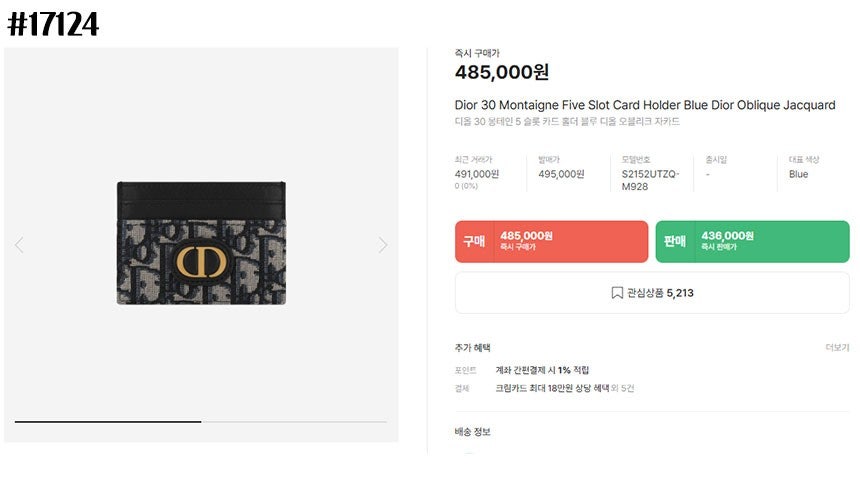Click the previous image arrow

point(19,245)
